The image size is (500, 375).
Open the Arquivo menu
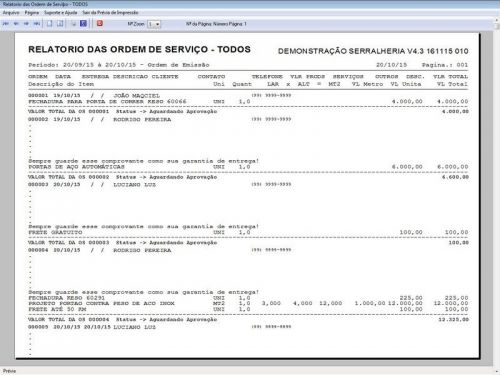tap(11, 13)
